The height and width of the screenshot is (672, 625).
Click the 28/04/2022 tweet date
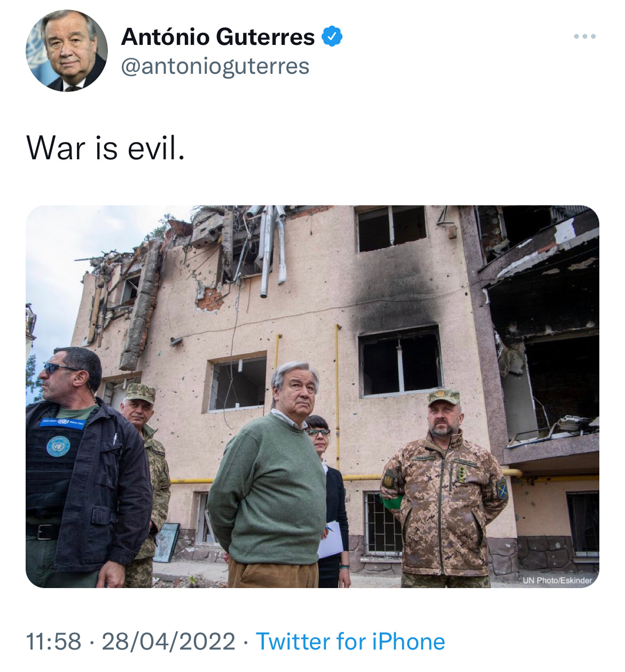pos(168,641)
